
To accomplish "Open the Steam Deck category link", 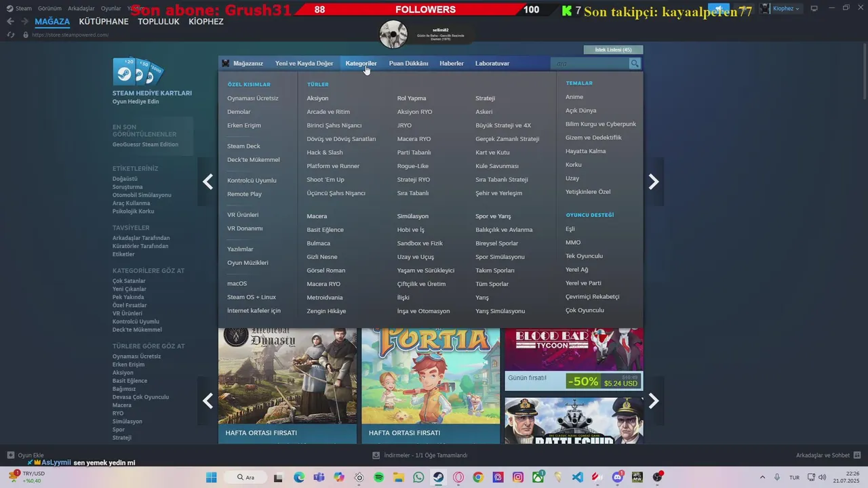I will pos(243,146).
